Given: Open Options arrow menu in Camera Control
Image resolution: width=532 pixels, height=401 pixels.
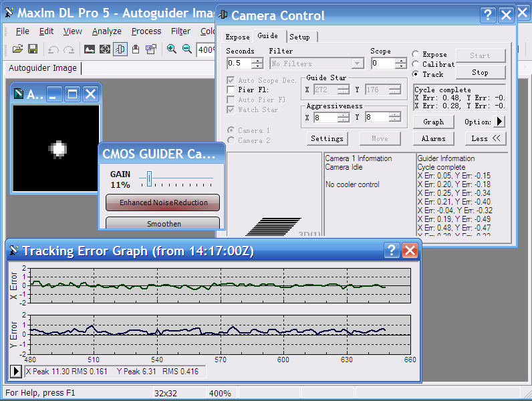Looking at the screenshot, I should click(x=499, y=122).
